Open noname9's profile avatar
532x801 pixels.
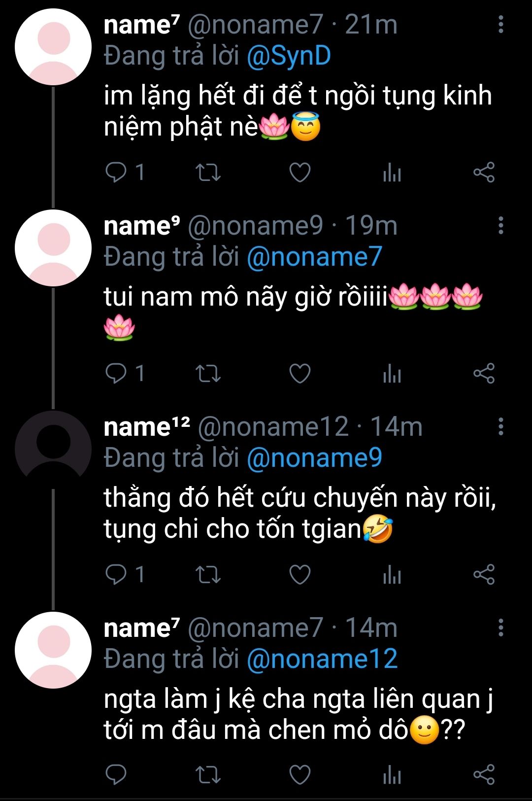pyautogui.click(x=53, y=247)
